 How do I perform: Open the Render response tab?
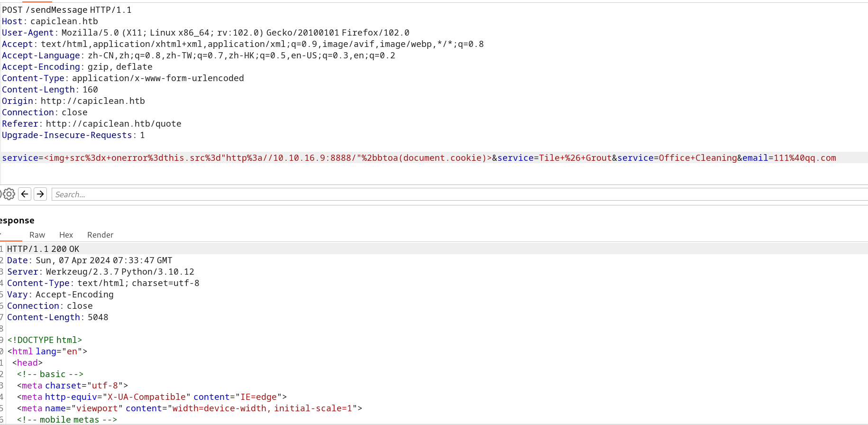[x=100, y=235]
